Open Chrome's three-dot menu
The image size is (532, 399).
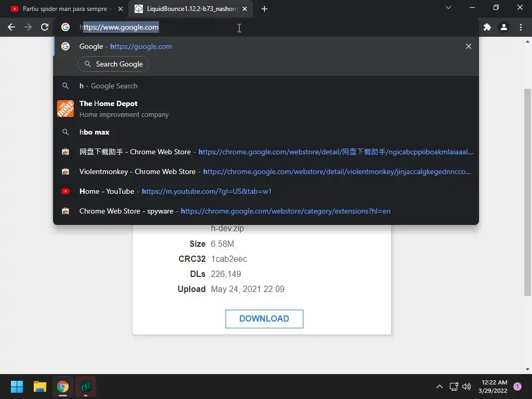point(521,27)
